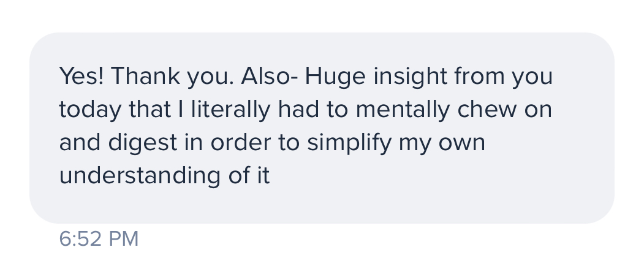Click the word "Huge" in the message
Viewport: 644px width, 266px height.
coord(335,77)
